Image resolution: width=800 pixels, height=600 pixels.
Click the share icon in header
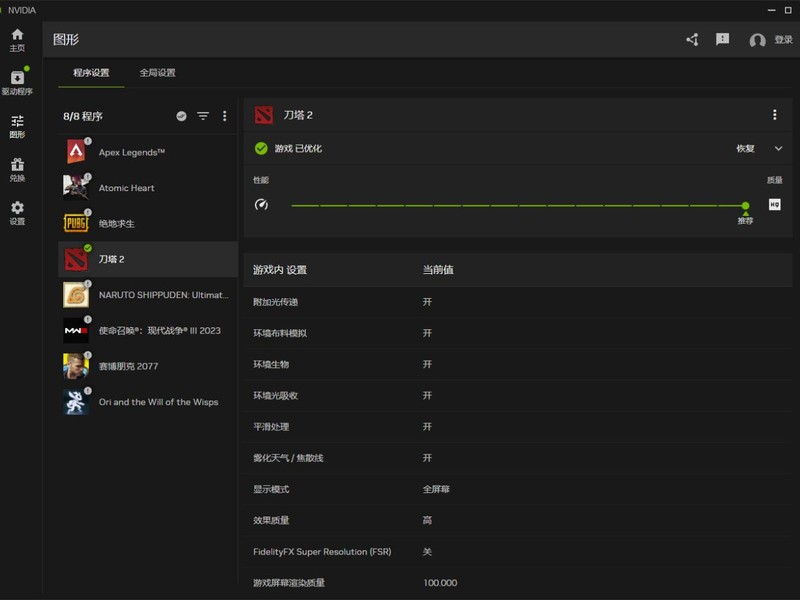click(x=692, y=40)
